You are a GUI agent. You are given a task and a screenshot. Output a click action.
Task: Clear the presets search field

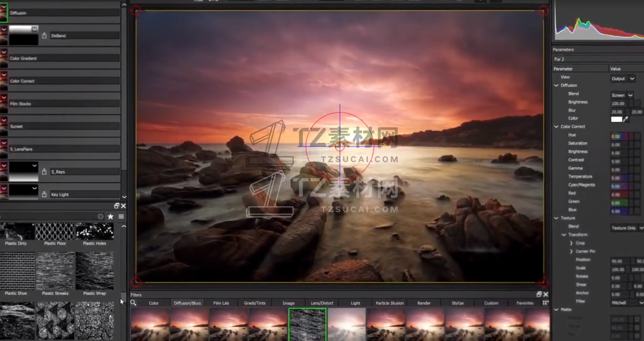[x=101, y=217]
